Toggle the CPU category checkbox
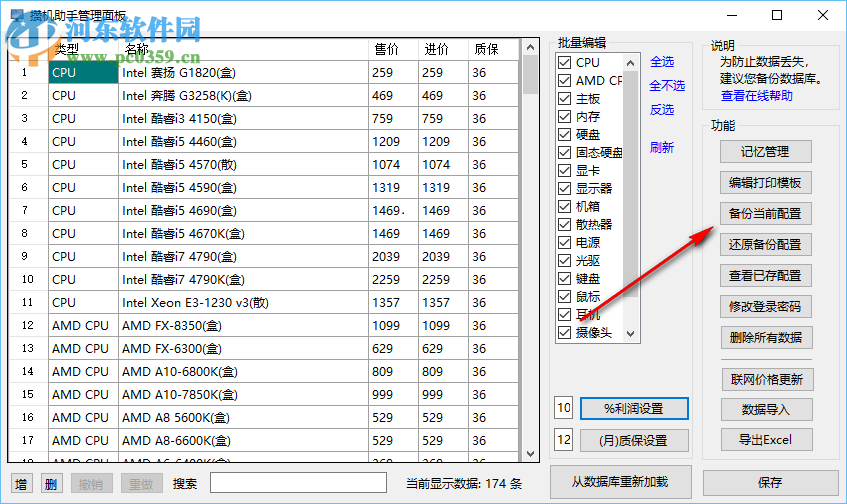Screen dimensions: 847x504 [x=564, y=63]
